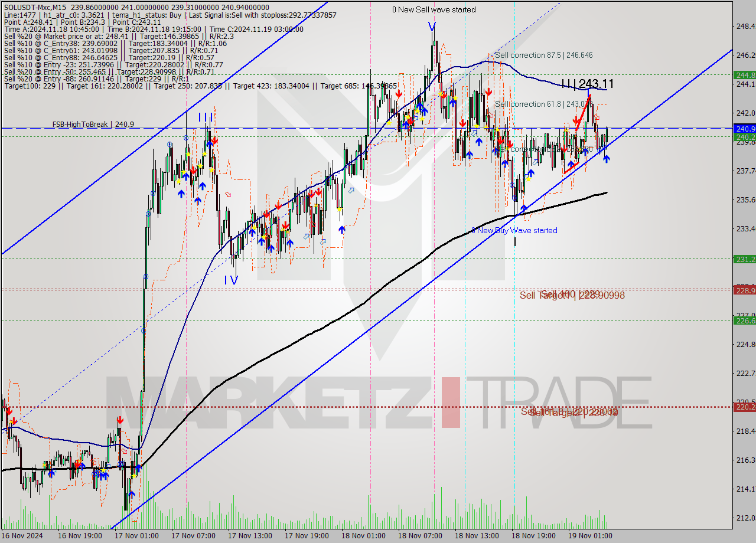This screenshot has height=543, width=756.
Task: Click the blue 240.9 price tag
Action: [x=744, y=128]
